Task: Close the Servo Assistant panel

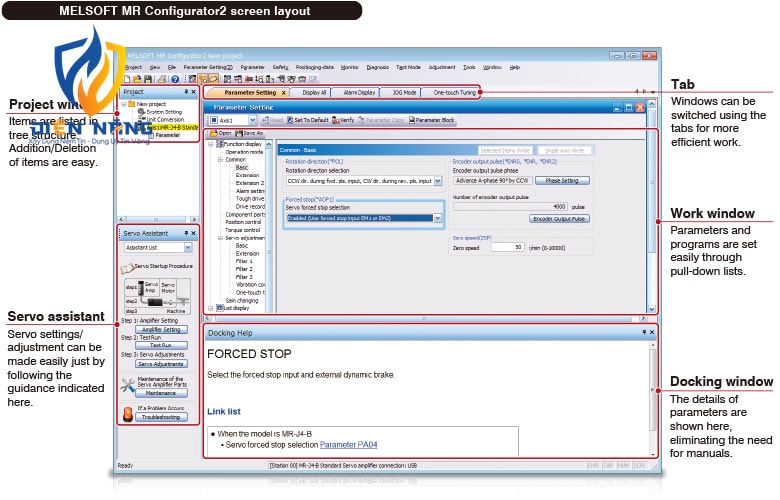Action: [x=194, y=233]
